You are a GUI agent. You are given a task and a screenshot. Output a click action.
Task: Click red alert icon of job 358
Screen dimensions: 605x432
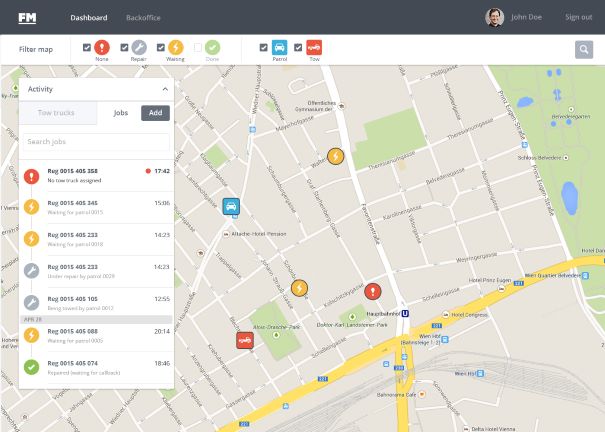pyautogui.click(x=31, y=176)
